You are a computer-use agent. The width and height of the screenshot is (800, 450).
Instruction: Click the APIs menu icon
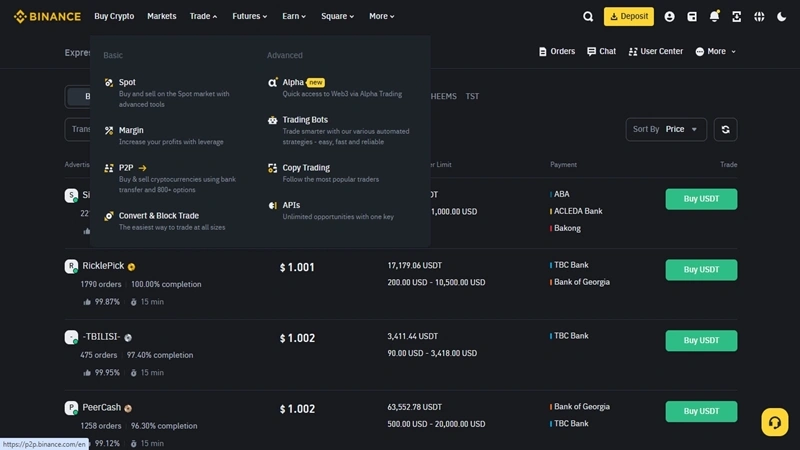point(272,206)
